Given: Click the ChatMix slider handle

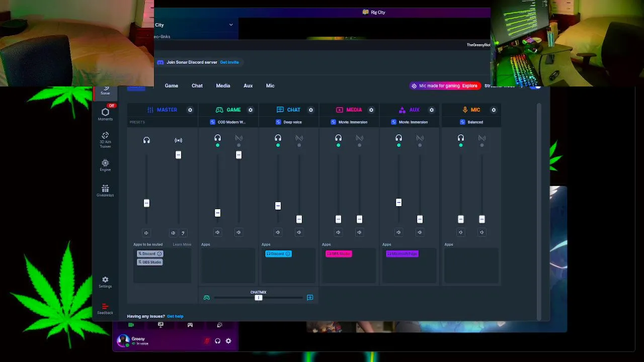Looking at the screenshot, I should (x=259, y=298).
